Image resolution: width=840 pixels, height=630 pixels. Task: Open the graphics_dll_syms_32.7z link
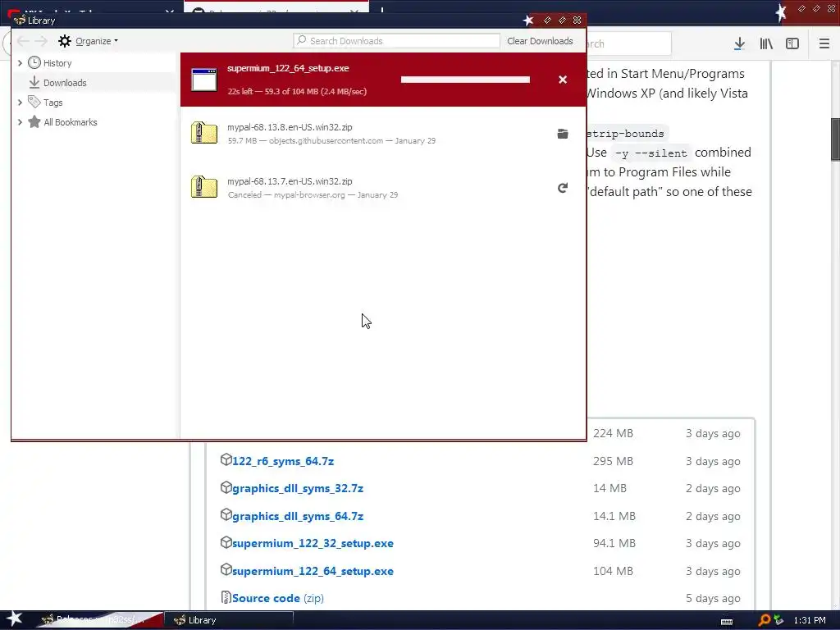(x=298, y=489)
